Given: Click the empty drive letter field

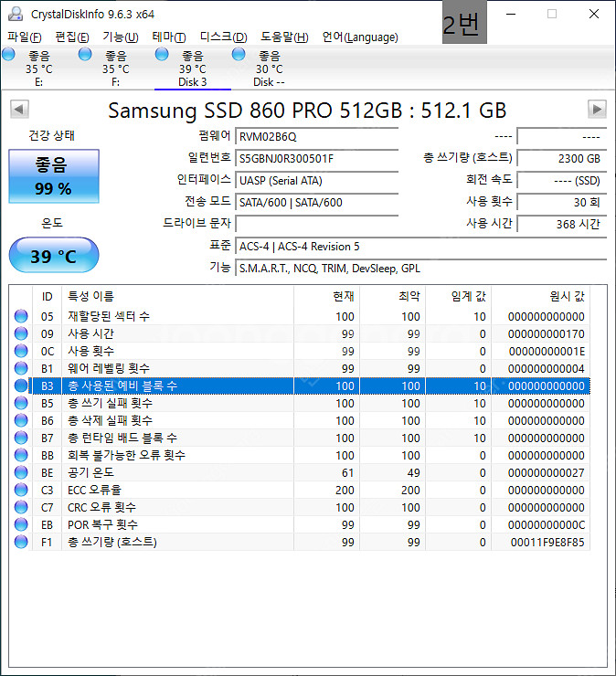Looking at the screenshot, I should (316, 225).
